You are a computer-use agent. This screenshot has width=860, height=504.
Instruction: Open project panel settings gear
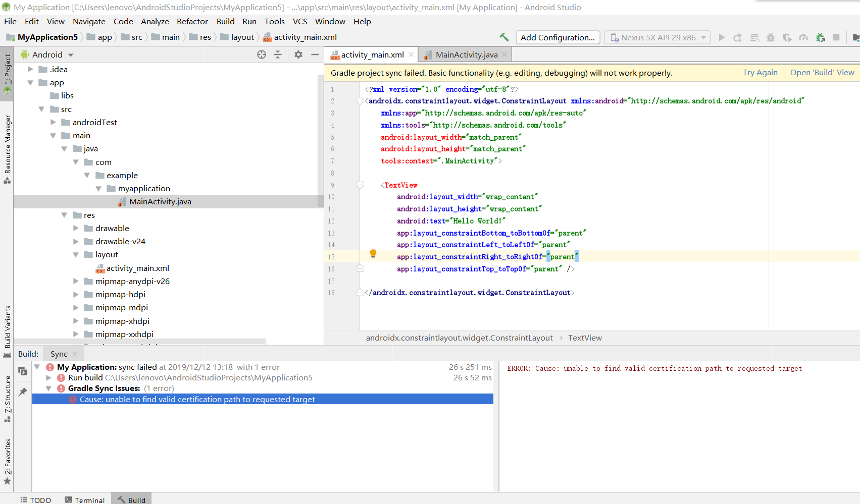pyautogui.click(x=298, y=54)
